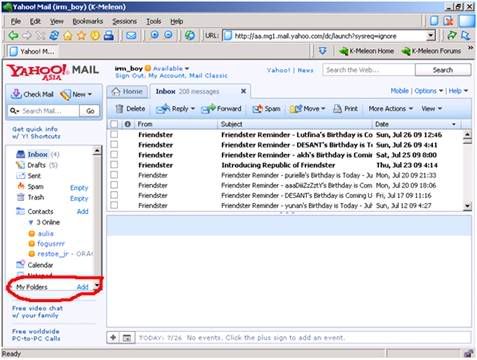Click the web Search button
The height and width of the screenshot is (360, 477).
click(443, 70)
